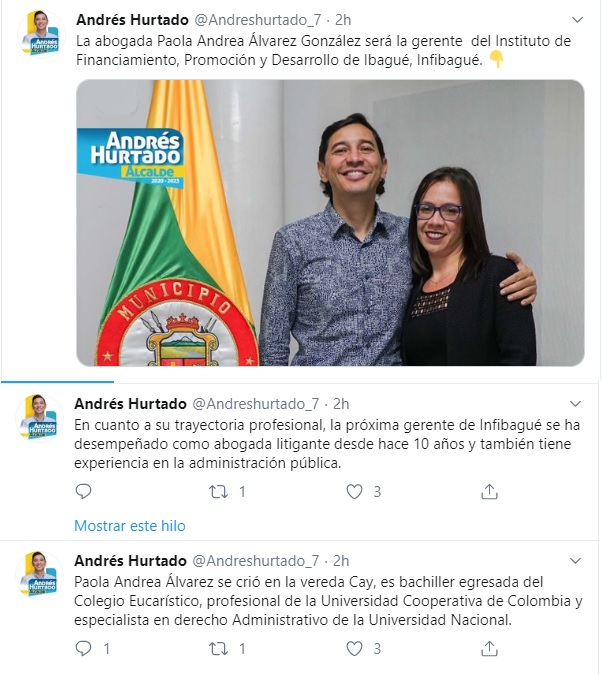The width and height of the screenshot is (602, 675).
Task: Open options chevron on first tweet
Action: pos(577,20)
